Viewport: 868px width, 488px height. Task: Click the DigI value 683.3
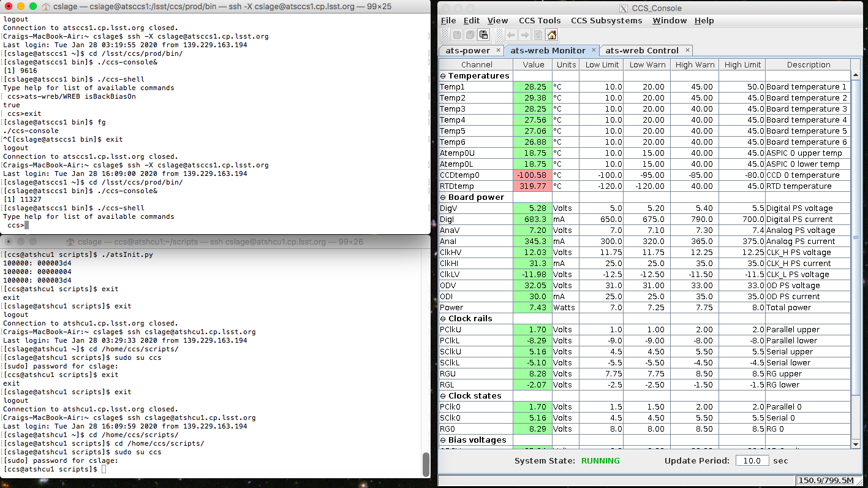(533, 219)
